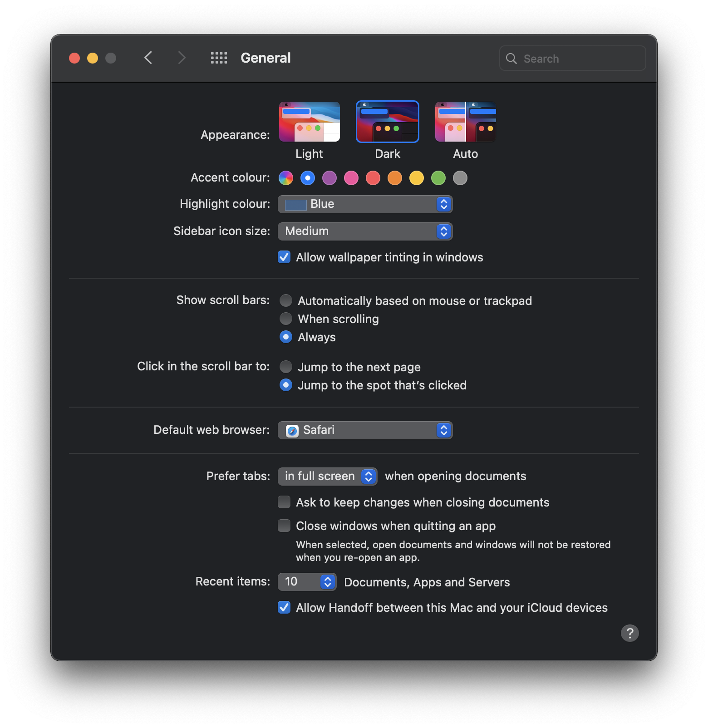Choose the orange accent colour

395,178
